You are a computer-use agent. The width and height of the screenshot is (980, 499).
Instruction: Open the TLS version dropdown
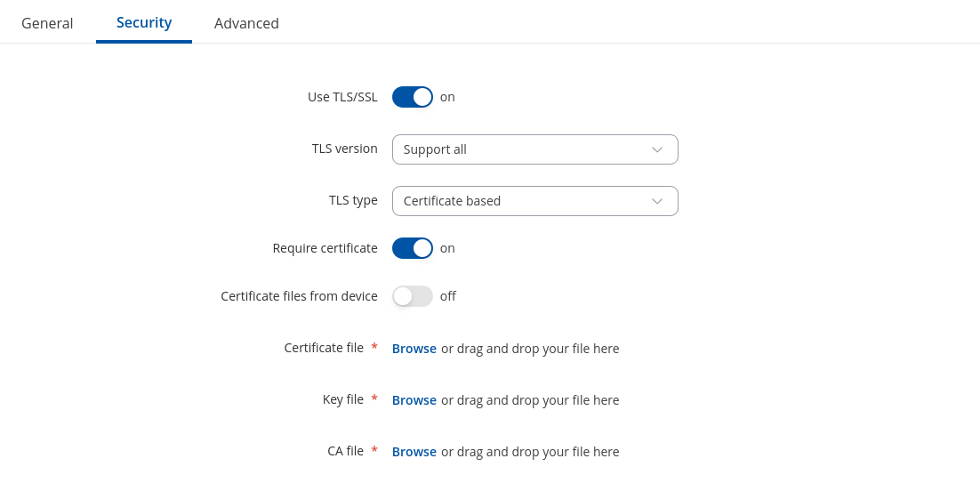click(x=534, y=149)
